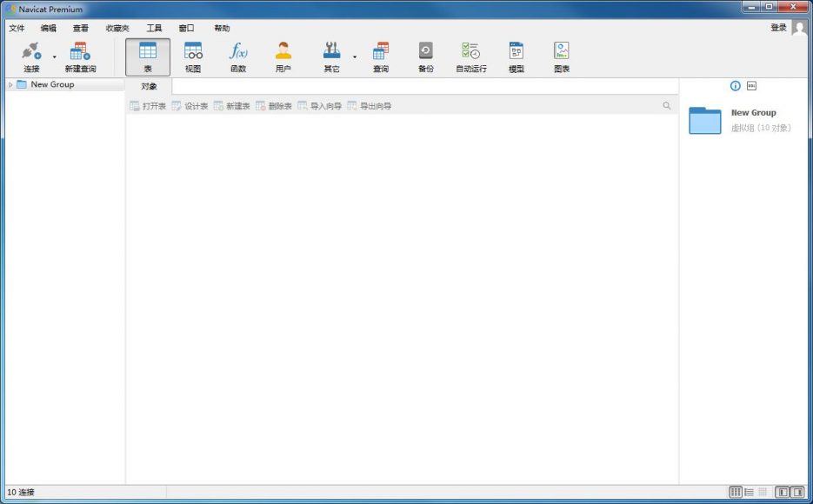The width and height of the screenshot is (813, 504).
Task: Click the 设计表 button
Action: click(190, 106)
